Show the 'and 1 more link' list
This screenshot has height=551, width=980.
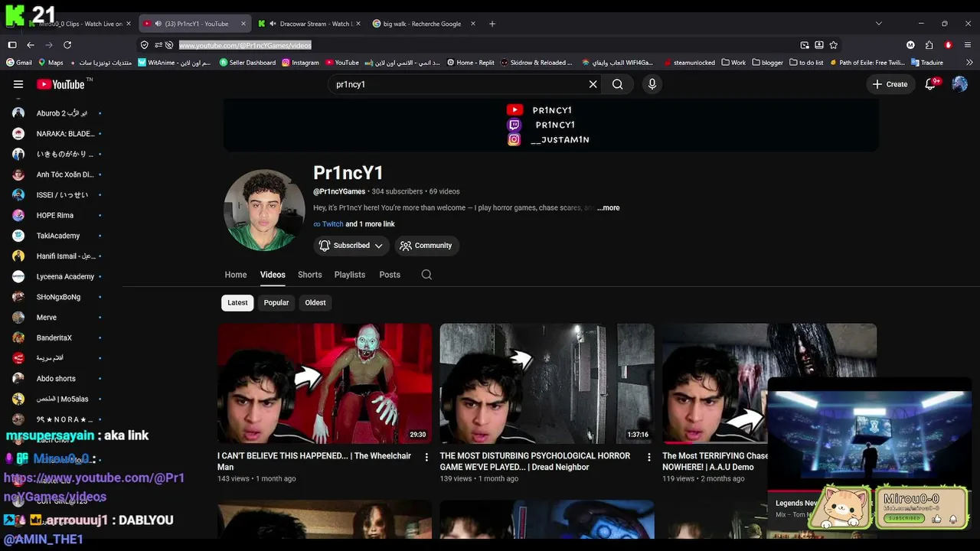tap(371, 224)
